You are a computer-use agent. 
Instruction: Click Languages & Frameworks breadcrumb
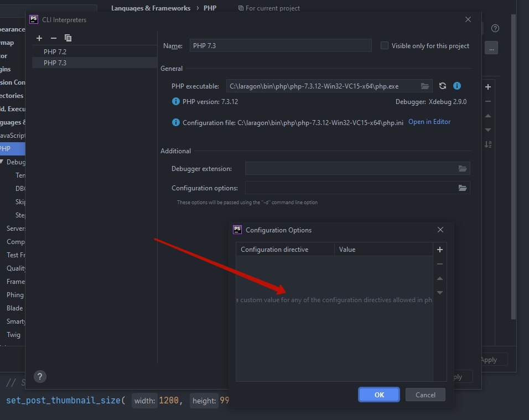(x=151, y=8)
